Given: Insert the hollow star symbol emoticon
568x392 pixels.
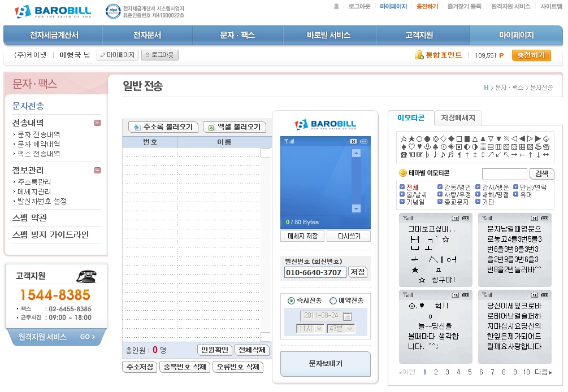Looking at the screenshot, I should click(x=404, y=138).
